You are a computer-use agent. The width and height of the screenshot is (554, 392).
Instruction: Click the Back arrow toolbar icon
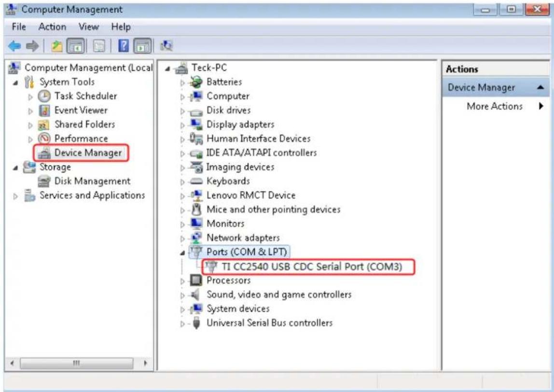14,46
